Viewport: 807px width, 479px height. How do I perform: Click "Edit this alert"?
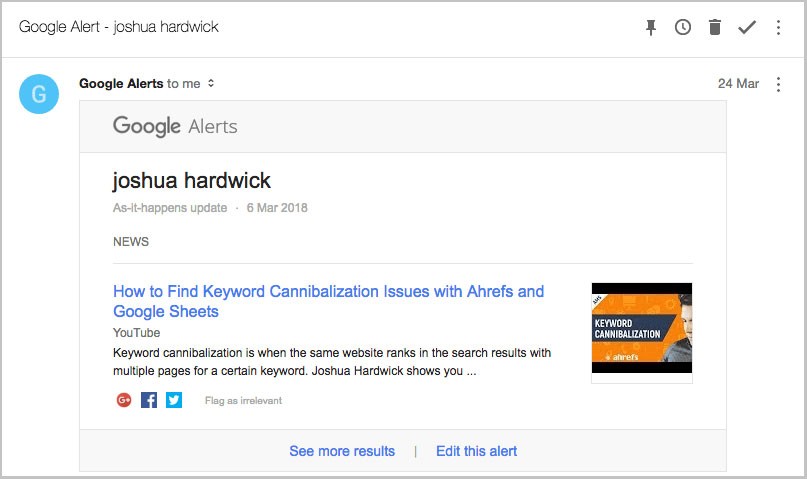[x=476, y=451]
